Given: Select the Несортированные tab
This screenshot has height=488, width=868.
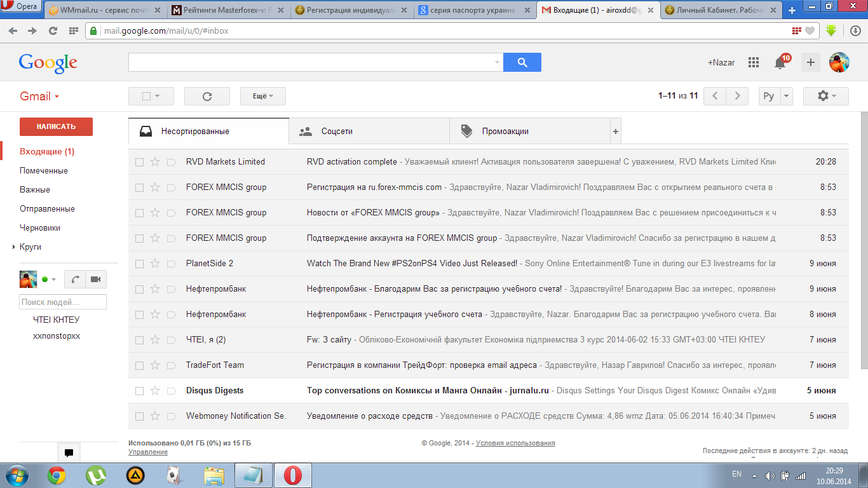Looking at the screenshot, I should [x=208, y=131].
